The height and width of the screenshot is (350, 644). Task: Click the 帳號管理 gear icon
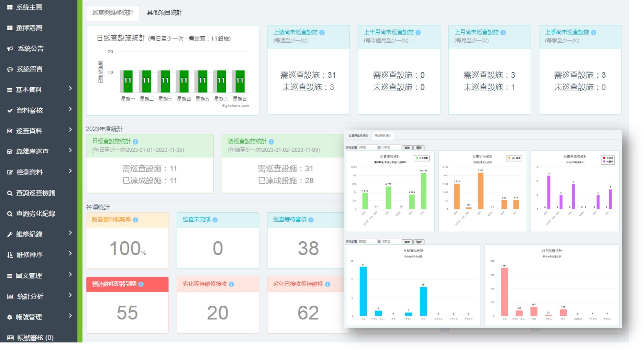pos(10,317)
